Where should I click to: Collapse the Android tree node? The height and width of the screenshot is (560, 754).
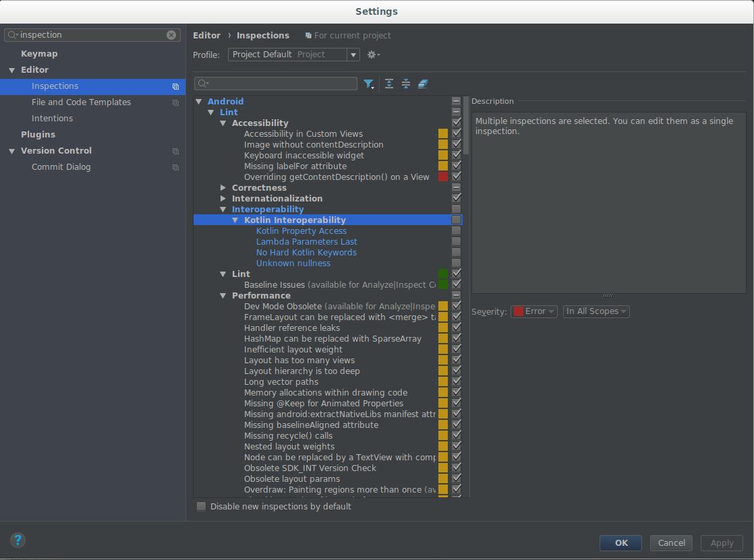click(x=198, y=102)
